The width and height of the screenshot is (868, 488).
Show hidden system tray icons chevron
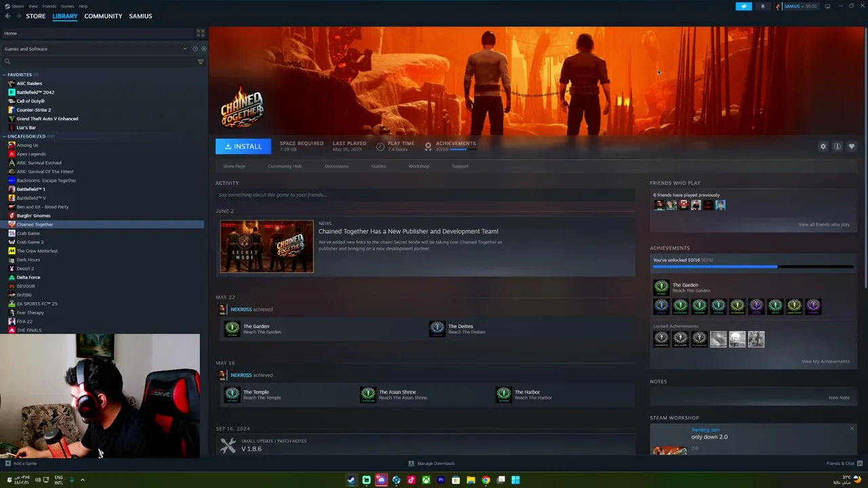click(x=82, y=480)
